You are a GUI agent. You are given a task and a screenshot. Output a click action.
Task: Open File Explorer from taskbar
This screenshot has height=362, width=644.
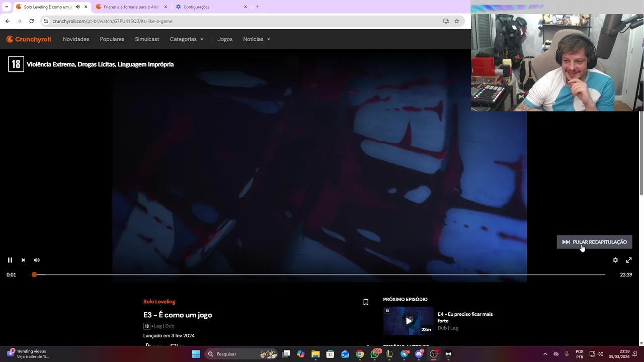click(315, 354)
